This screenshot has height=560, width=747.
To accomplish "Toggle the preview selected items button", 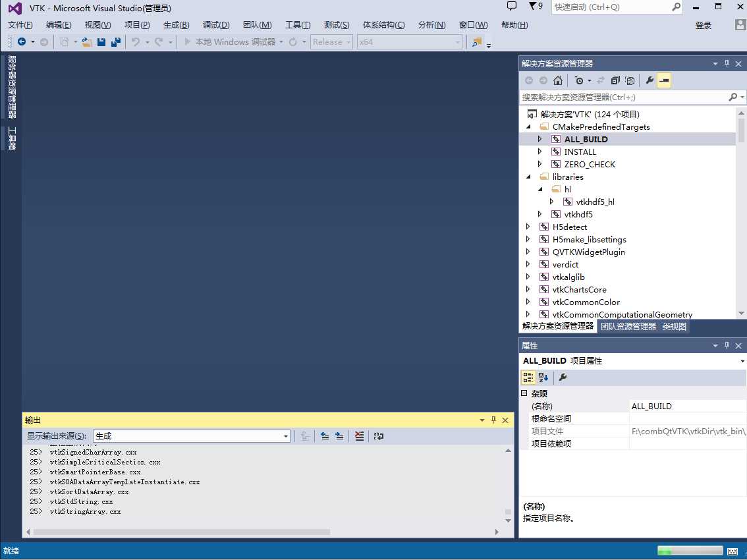I will click(664, 80).
